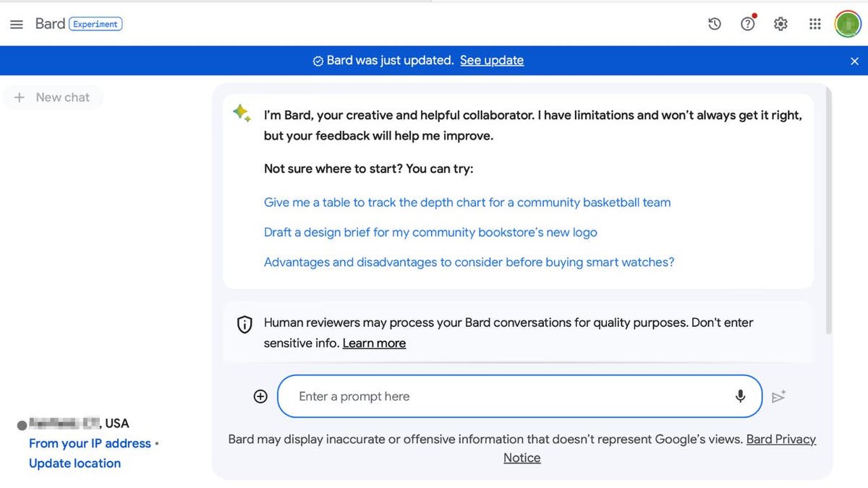
Task: Open the Help question mark icon
Action: pos(748,24)
